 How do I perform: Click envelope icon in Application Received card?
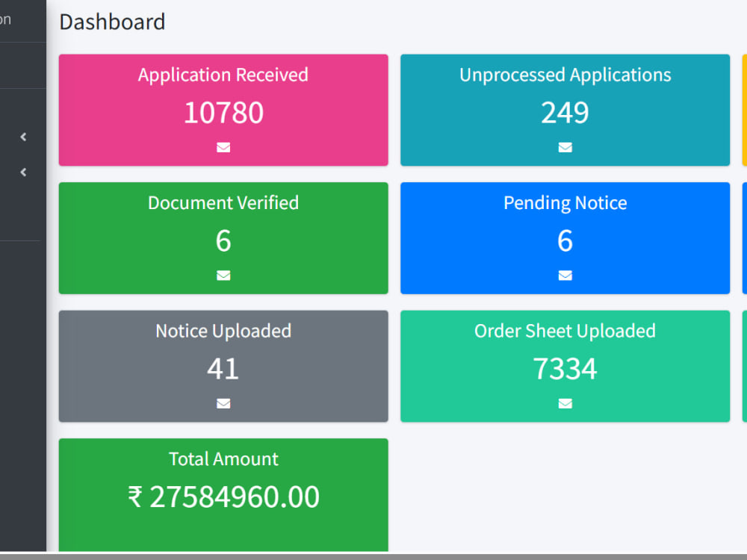(223, 147)
